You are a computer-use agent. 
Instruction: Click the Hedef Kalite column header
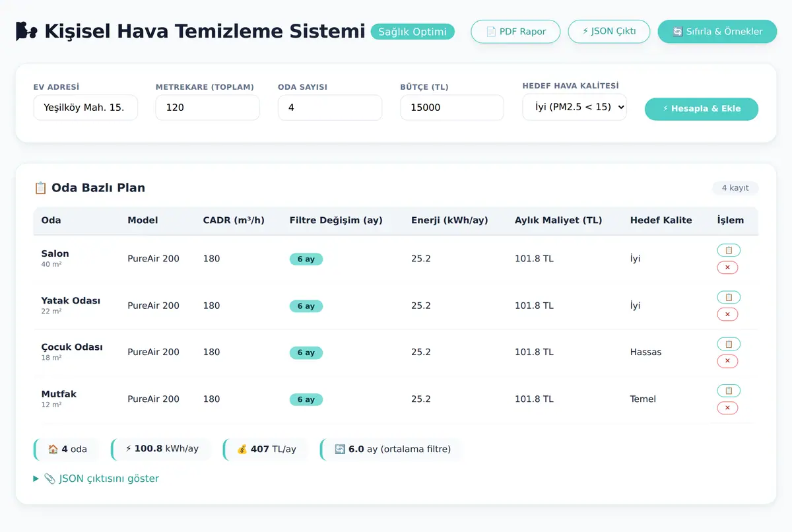click(x=661, y=220)
